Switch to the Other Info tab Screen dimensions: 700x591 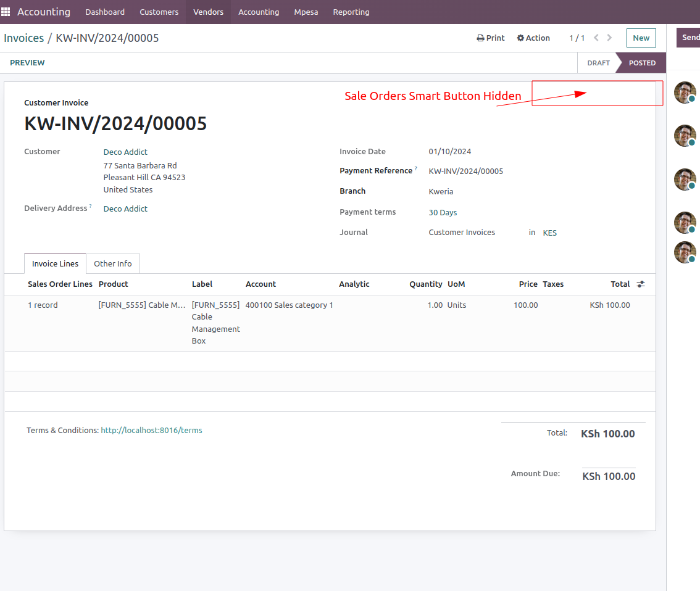[112, 264]
